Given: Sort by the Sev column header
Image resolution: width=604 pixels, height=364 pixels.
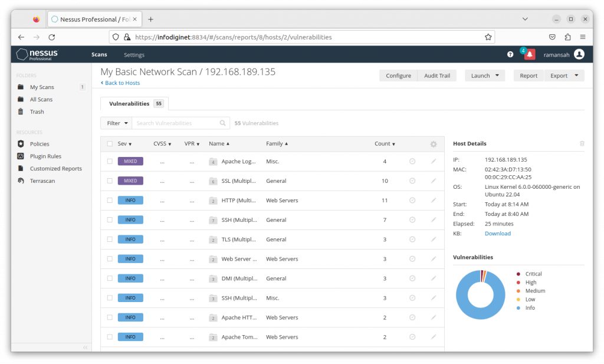Looking at the screenshot, I should pyautogui.click(x=124, y=144).
